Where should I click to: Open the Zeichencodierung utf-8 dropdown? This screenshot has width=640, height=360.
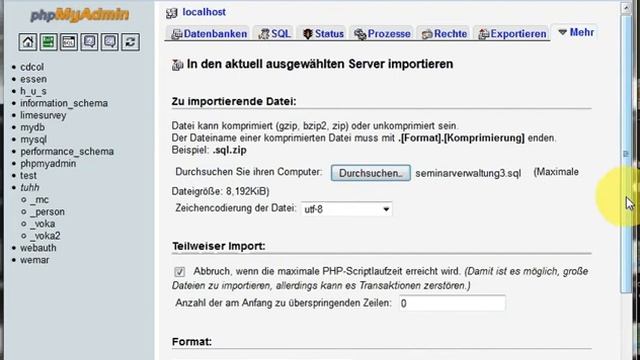pos(346,209)
